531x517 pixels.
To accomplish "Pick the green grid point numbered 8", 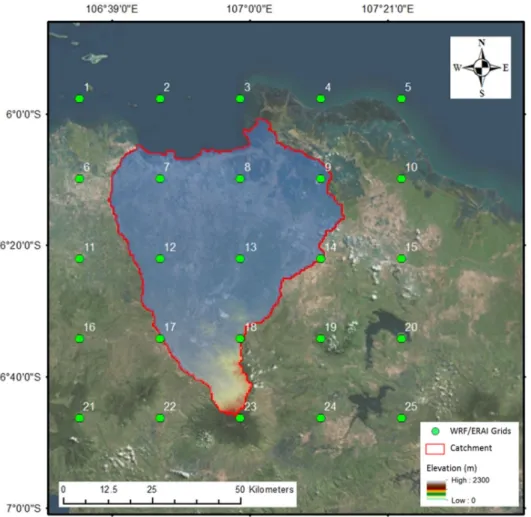I will tap(240, 178).
